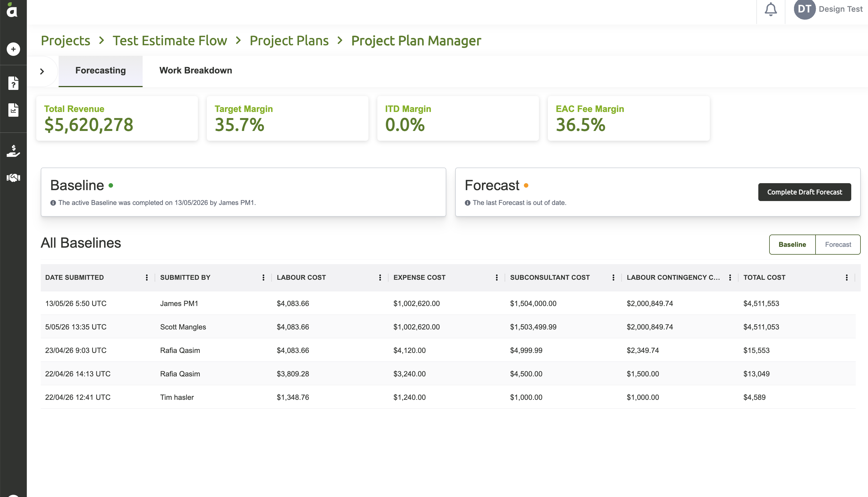Open Total Cost column options menu
The height and width of the screenshot is (497, 868).
(847, 278)
